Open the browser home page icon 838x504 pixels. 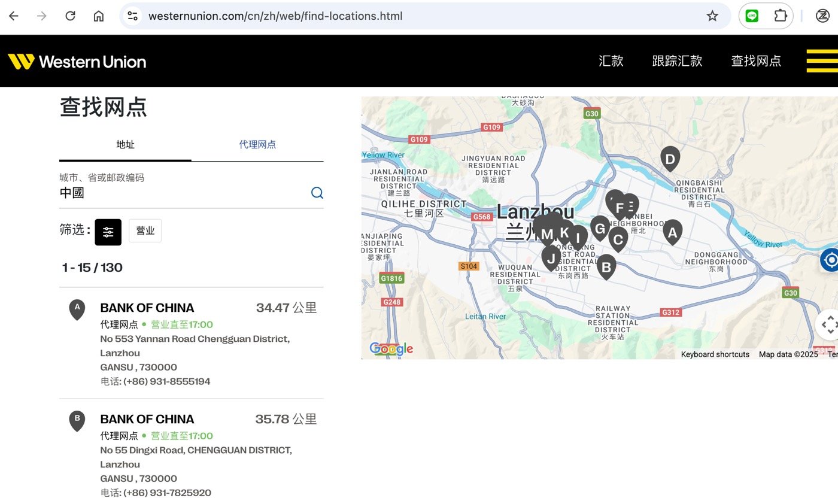(x=99, y=16)
